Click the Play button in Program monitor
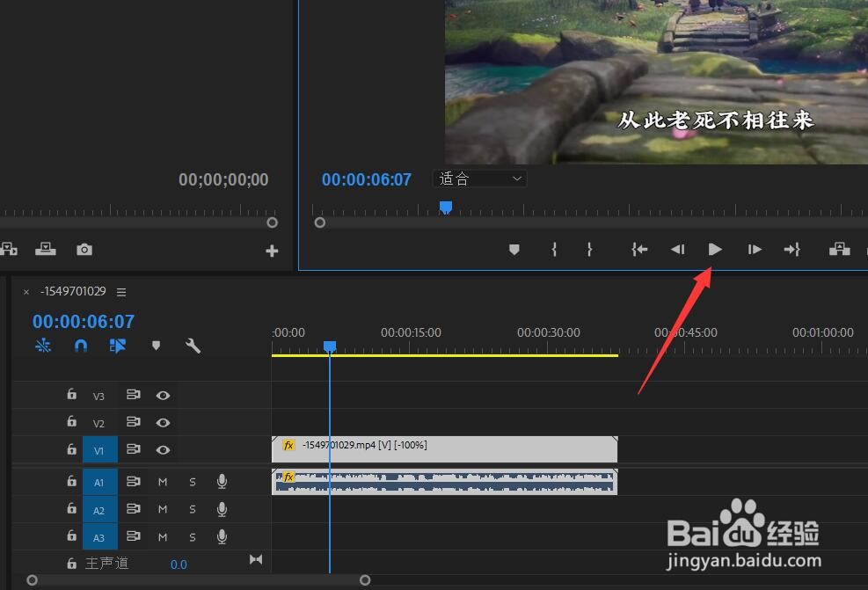 coord(715,250)
